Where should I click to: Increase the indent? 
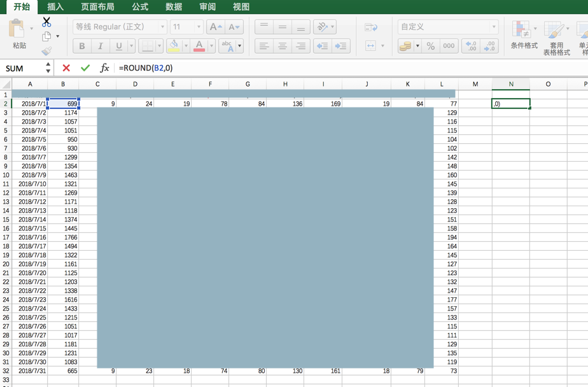pyautogui.click(x=341, y=46)
